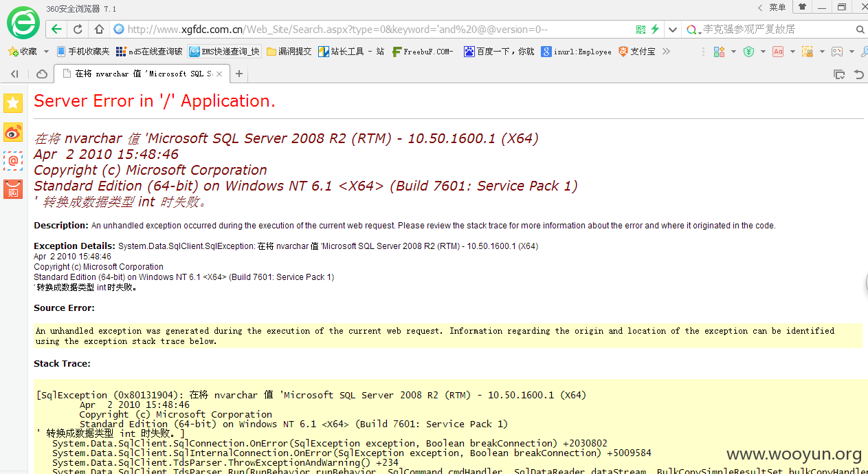Click the 'Source Error:' label
The height and width of the screenshot is (474, 868).
[x=65, y=308]
